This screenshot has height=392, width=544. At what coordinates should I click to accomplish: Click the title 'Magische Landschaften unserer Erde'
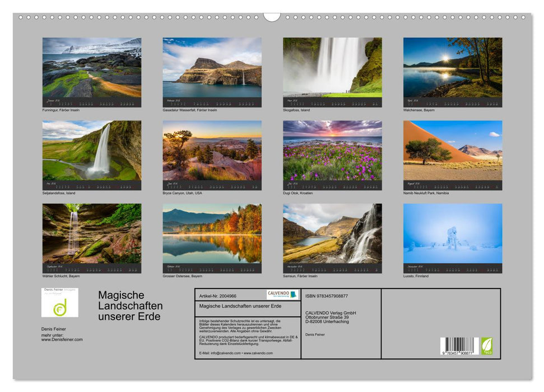[x=130, y=305]
